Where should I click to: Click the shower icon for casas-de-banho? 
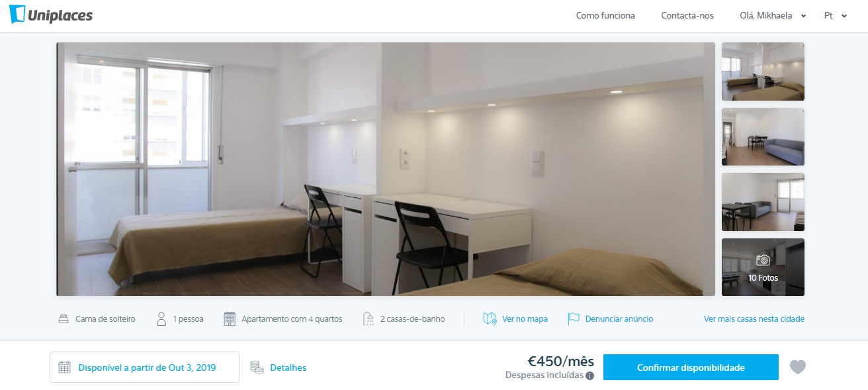click(x=369, y=318)
